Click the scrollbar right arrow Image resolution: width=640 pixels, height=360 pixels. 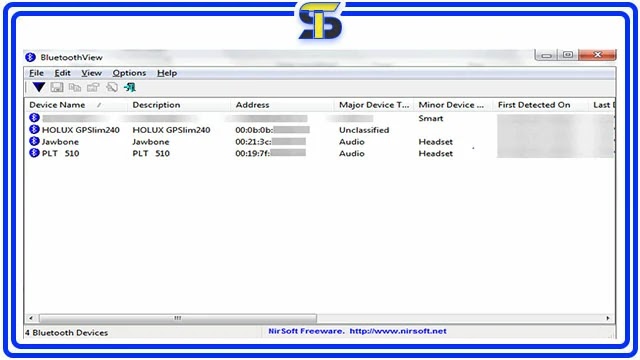click(x=608, y=318)
